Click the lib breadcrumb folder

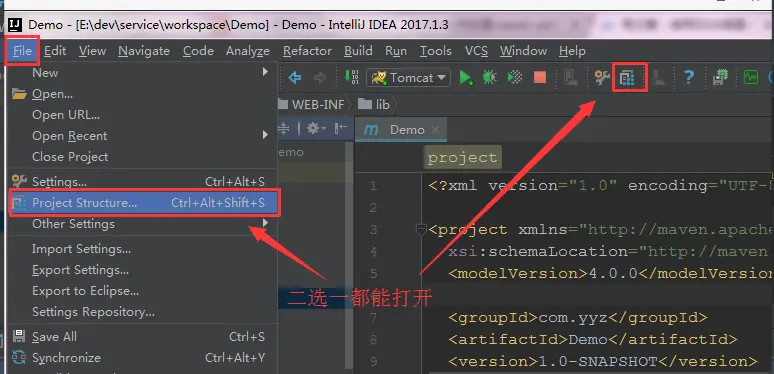pos(374,104)
